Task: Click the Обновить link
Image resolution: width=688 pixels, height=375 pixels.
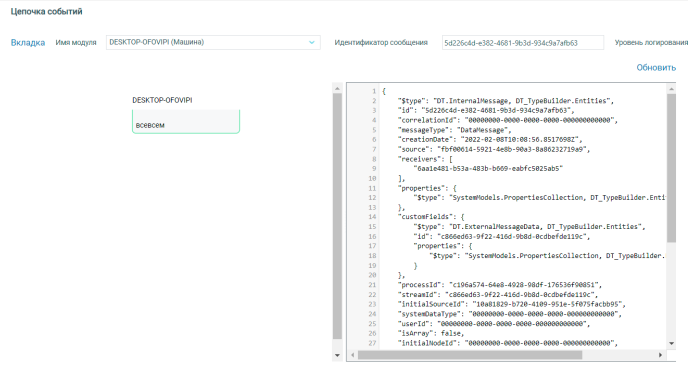Action: [656, 68]
